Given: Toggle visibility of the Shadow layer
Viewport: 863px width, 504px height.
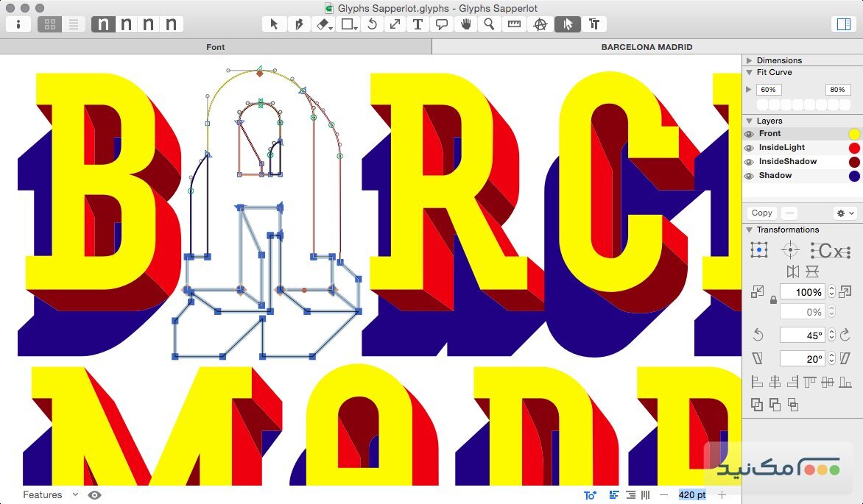Looking at the screenshot, I should pos(749,176).
